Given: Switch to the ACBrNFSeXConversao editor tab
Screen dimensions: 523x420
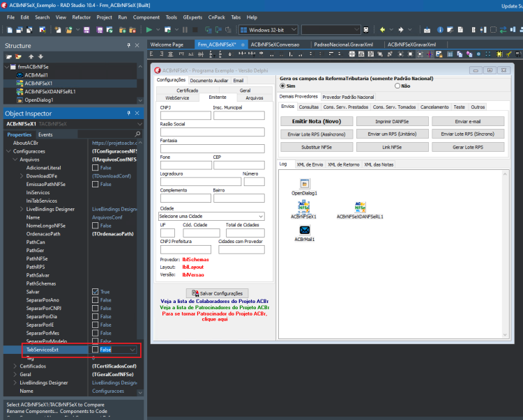Looking at the screenshot, I should tap(275, 45).
